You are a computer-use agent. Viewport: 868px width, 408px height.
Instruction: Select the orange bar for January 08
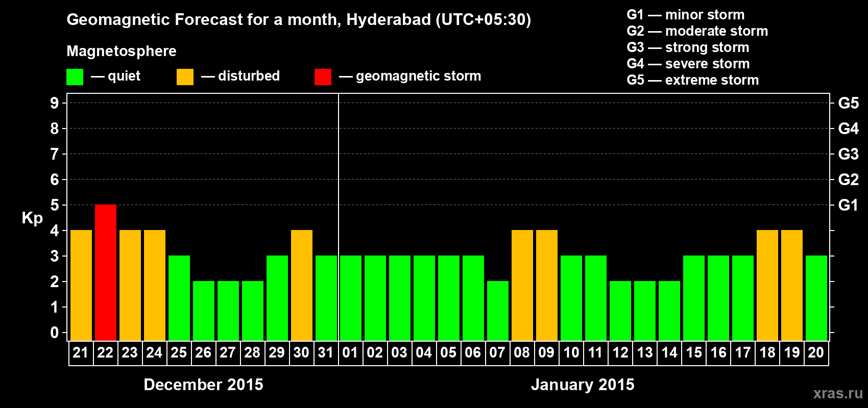point(522,286)
